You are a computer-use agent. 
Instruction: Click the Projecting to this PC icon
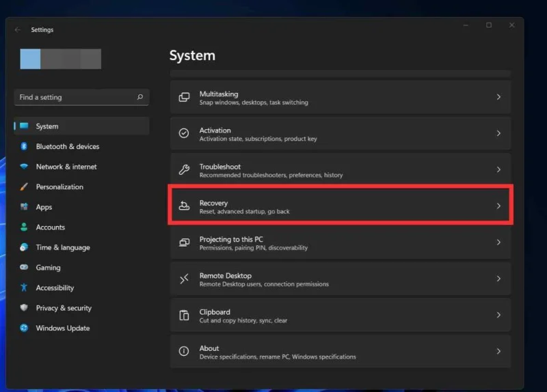(184, 242)
